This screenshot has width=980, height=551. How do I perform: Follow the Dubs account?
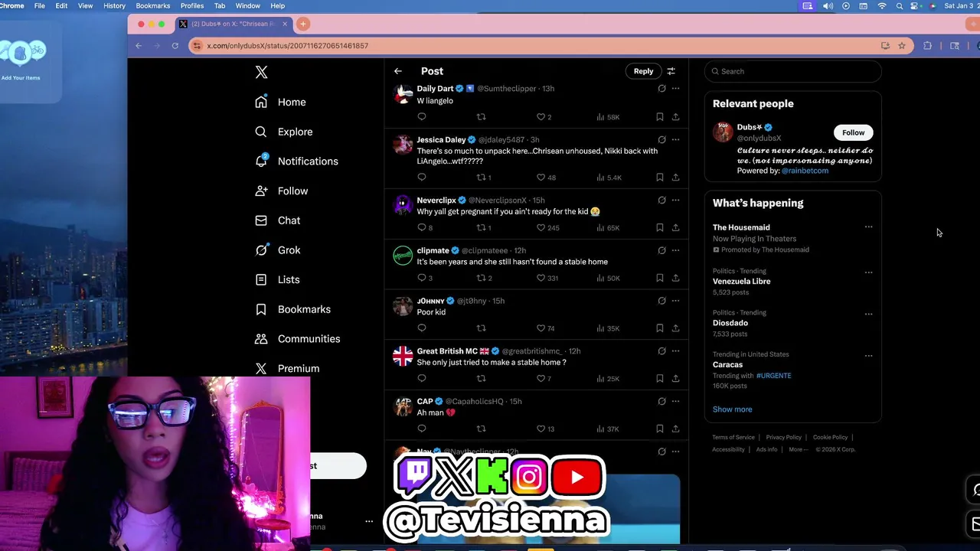853,132
